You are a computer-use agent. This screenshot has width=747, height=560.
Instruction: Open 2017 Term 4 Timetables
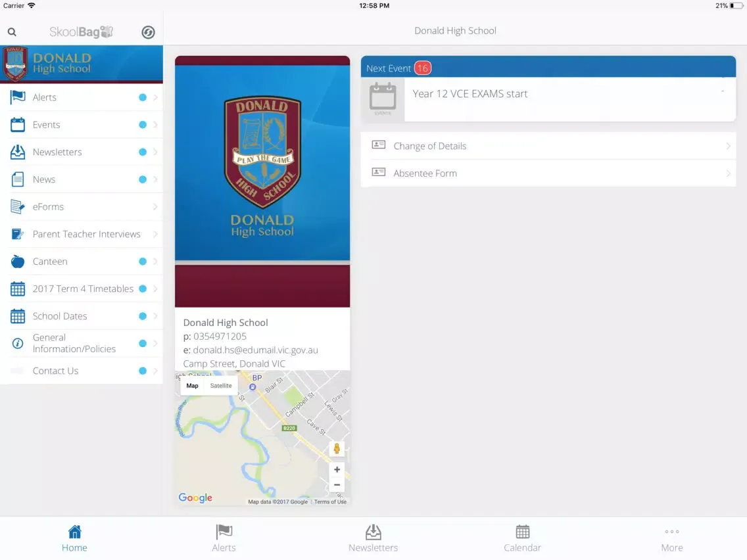(x=82, y=289)
